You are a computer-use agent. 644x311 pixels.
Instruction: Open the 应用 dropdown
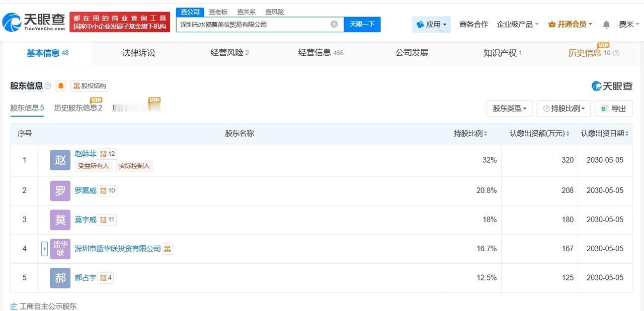431,24
